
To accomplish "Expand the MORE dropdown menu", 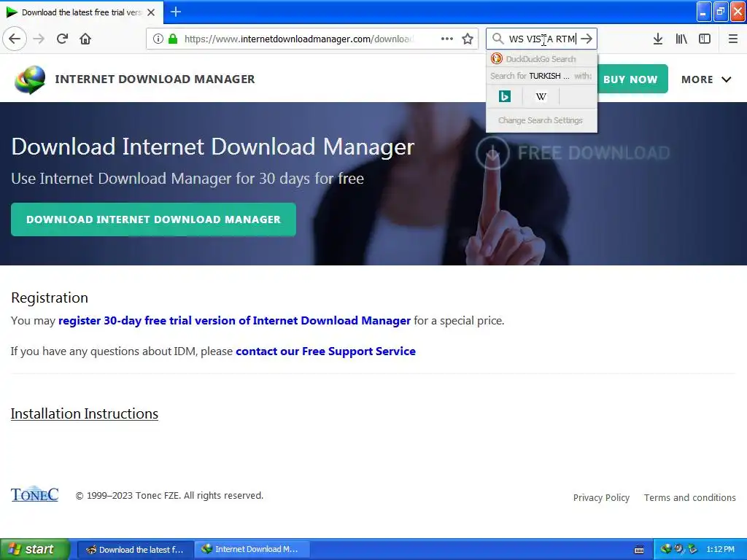I will click(x=706, y=79).
